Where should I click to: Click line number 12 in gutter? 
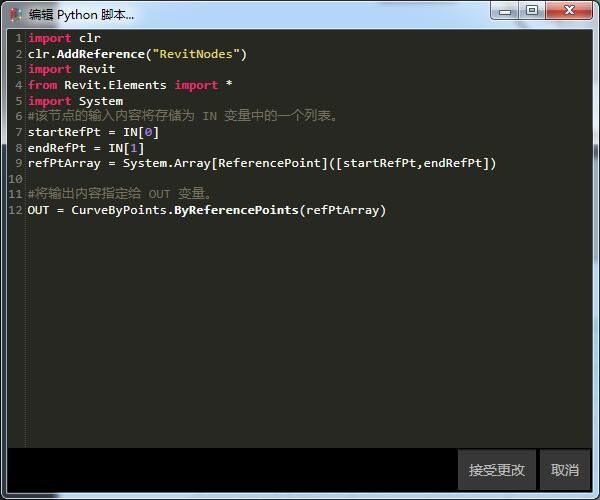pyautogui.click(x=15, y=210)
